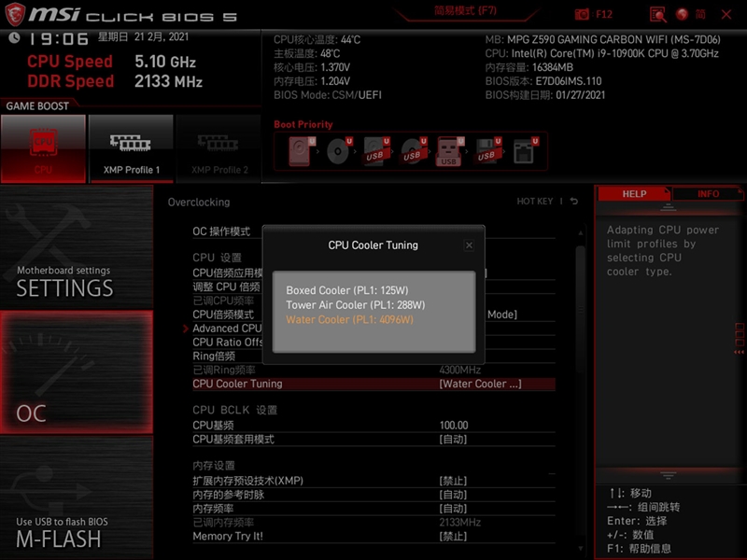Take a screenshot with the F12 camera icon
This screenshot has width=747, height=560.
click(x=582, y=14)
